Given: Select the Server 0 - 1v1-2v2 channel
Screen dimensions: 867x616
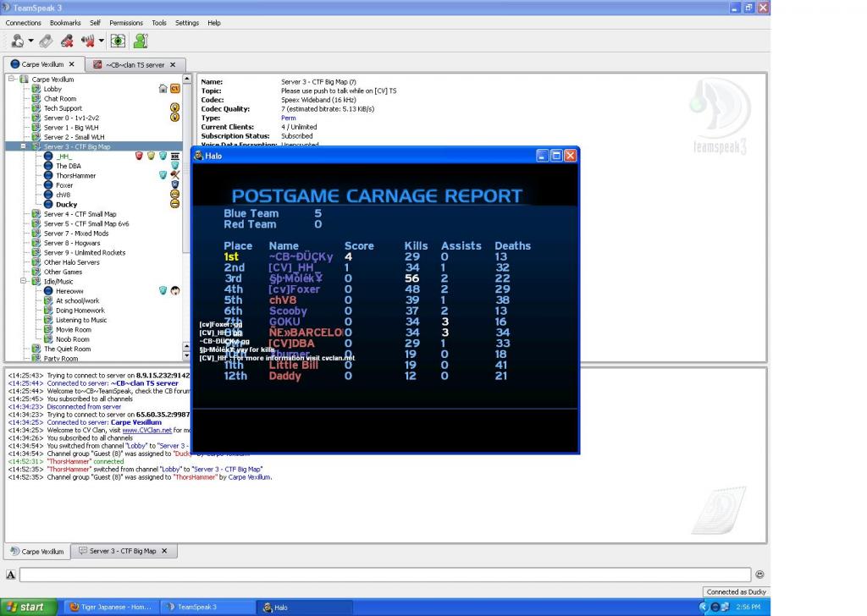Looking at the screenshot, I should coord(71,118).
